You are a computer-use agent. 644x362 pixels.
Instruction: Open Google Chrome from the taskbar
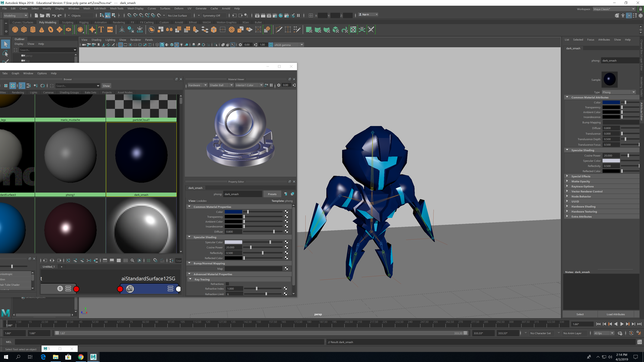click(81, 357)
